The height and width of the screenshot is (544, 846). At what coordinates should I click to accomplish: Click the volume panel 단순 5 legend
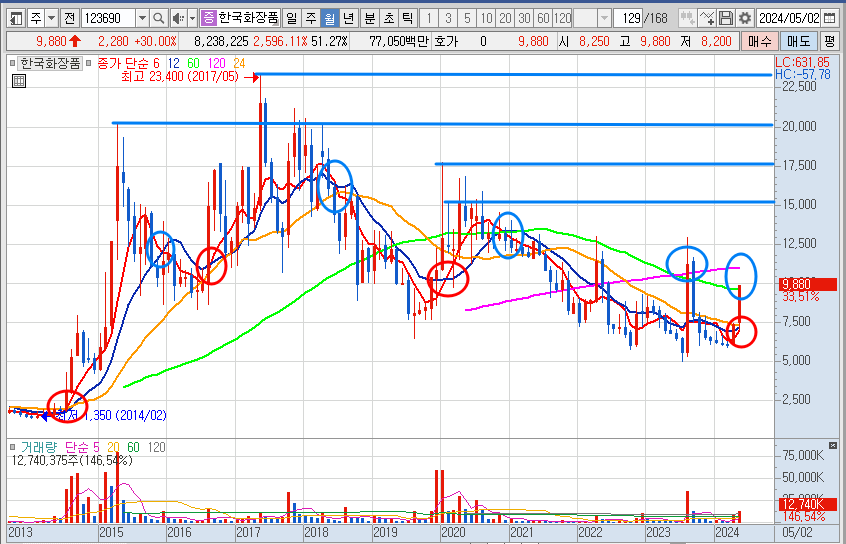(83, 447)
